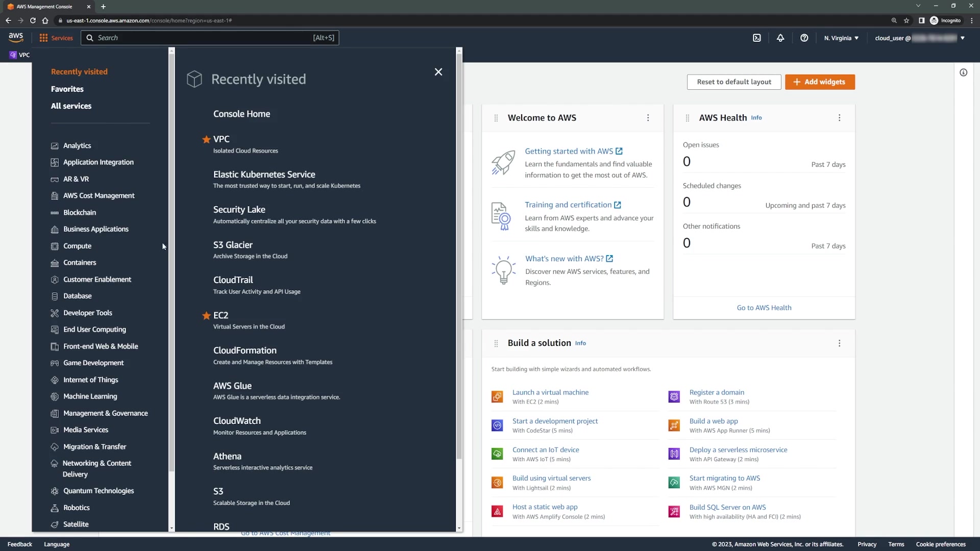The width and height of the screenshot is (980, 551).
Task: Open the notifications bell
Action: click(x=780, y=38)
